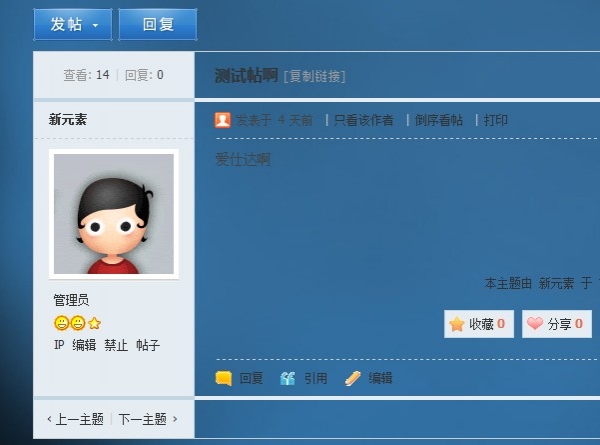Click the 回复 button at top

pos(158,24)
